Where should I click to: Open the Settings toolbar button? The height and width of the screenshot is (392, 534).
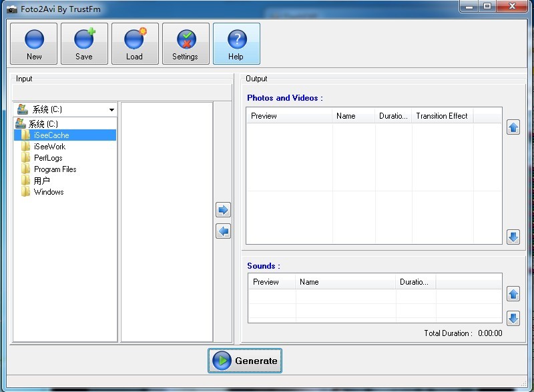pyautogui.click(x=186, y=44)
